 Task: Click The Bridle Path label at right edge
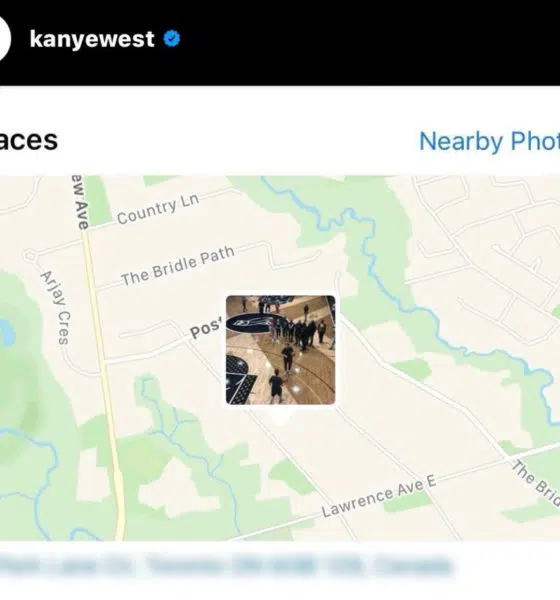coord(536,484)
